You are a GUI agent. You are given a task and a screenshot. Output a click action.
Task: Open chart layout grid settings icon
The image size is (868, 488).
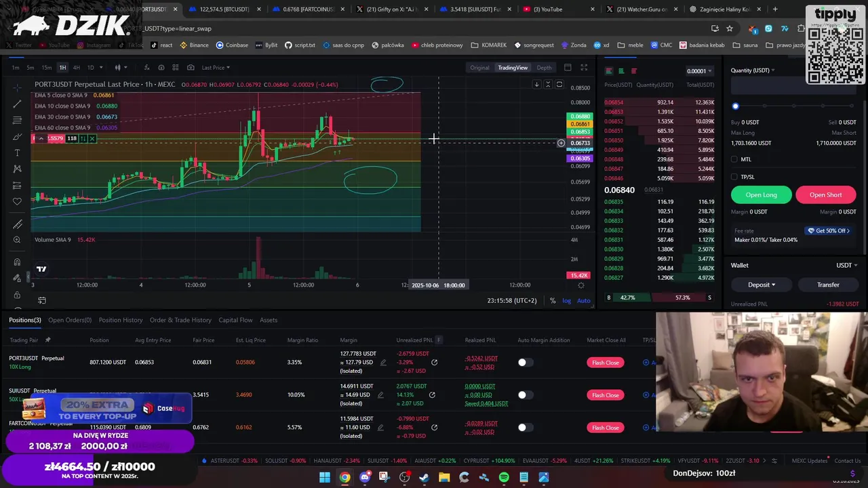(176, 67)
